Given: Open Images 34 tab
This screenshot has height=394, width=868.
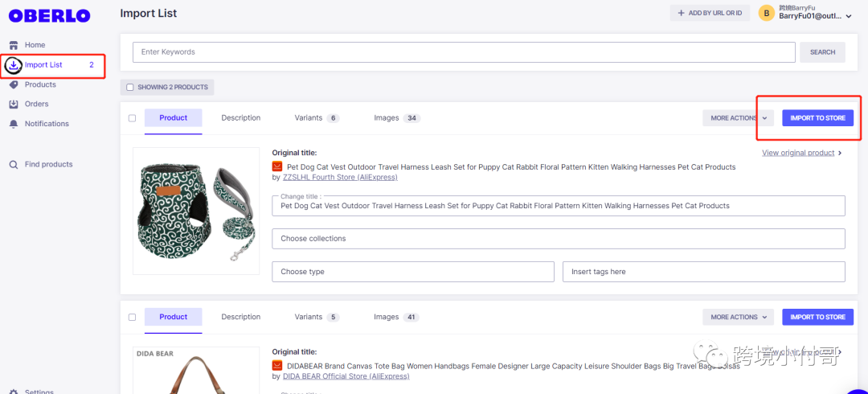Looking at the screenshot, I should [x=397, y=118].
